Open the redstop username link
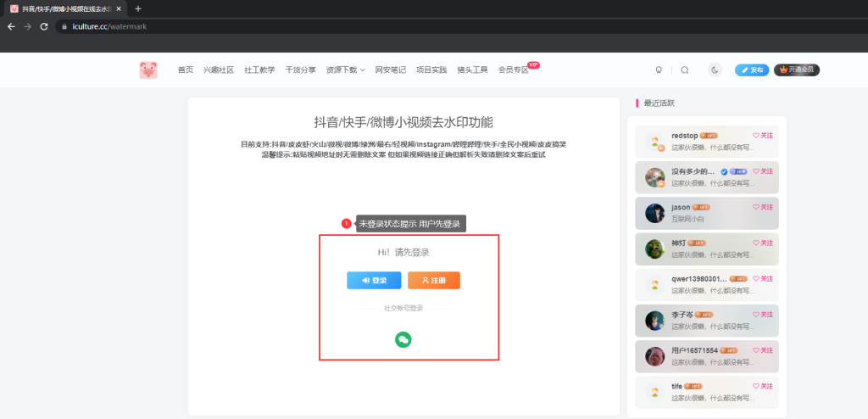The image size is (868, 419). pyautogui.click(x=685, y=135)
